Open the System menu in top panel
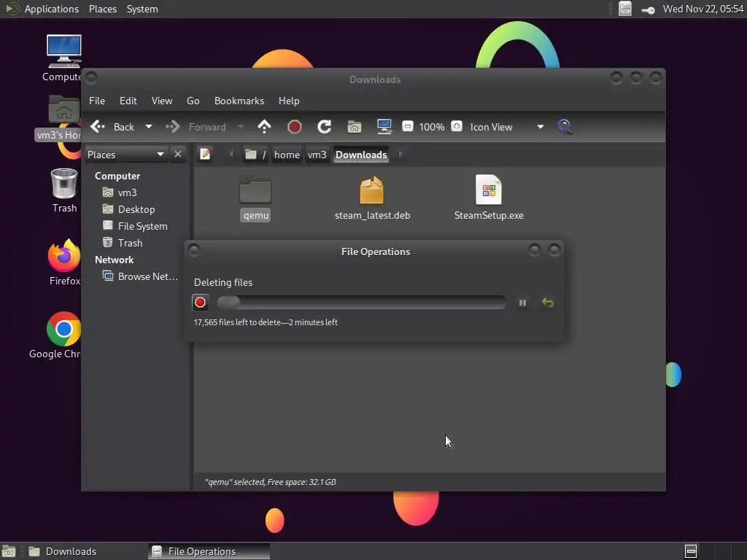The image size is (747, 560). coord(142,9)
